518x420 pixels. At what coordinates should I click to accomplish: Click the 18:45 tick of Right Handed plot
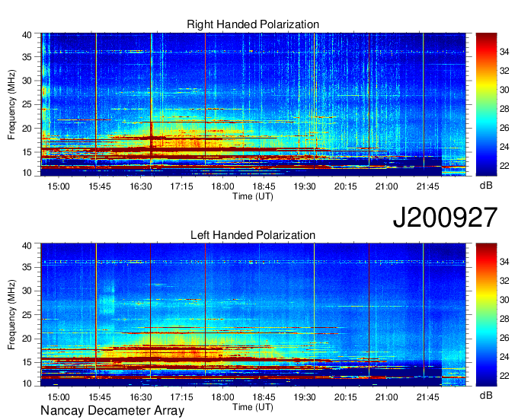coord(264,186)
